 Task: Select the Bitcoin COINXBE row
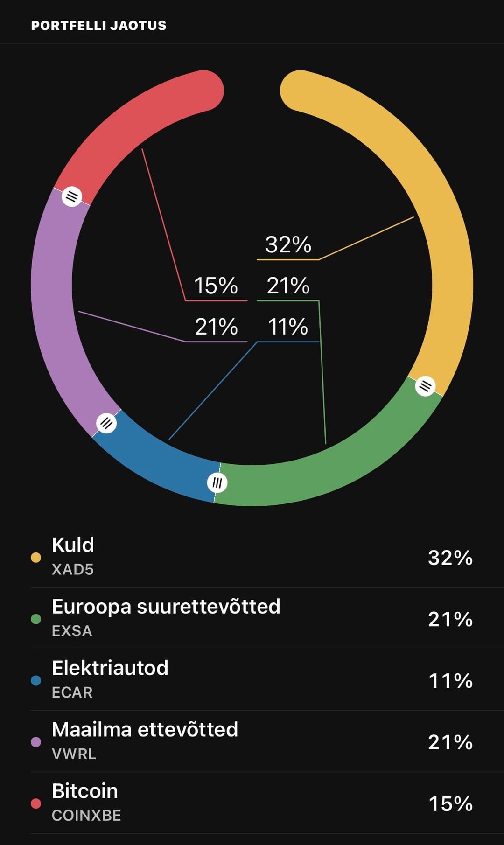click(x=252, y=803)
